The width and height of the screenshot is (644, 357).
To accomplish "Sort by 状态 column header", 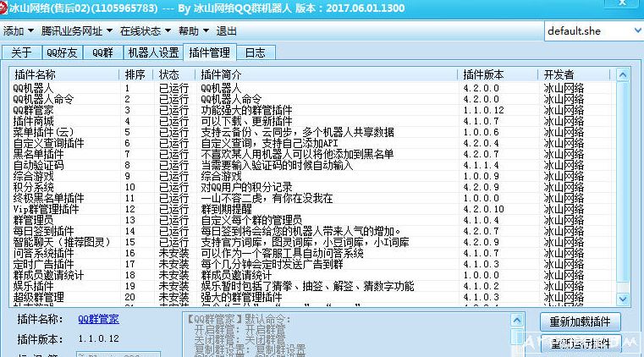I will click(x=174, y=74).
